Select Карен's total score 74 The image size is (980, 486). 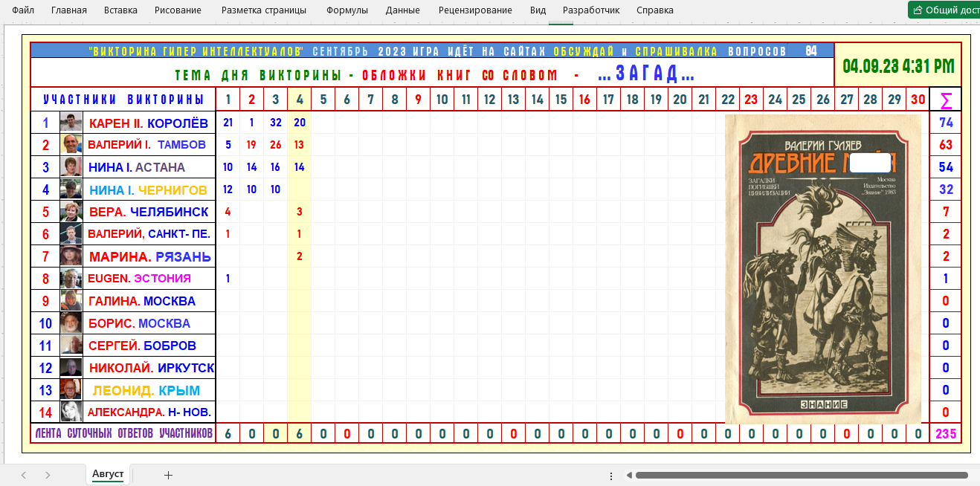[946, 123]
